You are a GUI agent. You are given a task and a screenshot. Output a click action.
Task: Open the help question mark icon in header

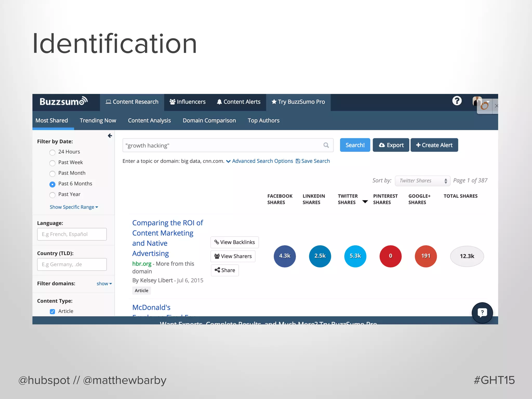[x=457, y=101]
